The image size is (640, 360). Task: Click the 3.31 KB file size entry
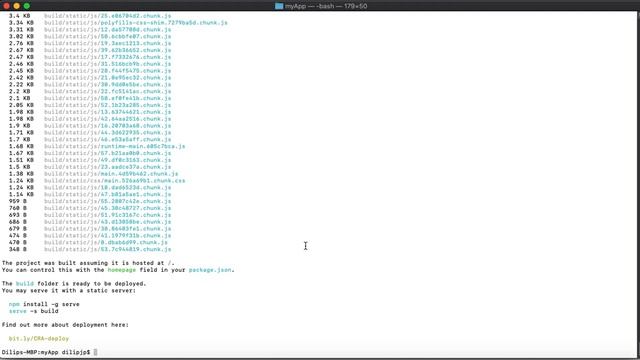[21, 29]
